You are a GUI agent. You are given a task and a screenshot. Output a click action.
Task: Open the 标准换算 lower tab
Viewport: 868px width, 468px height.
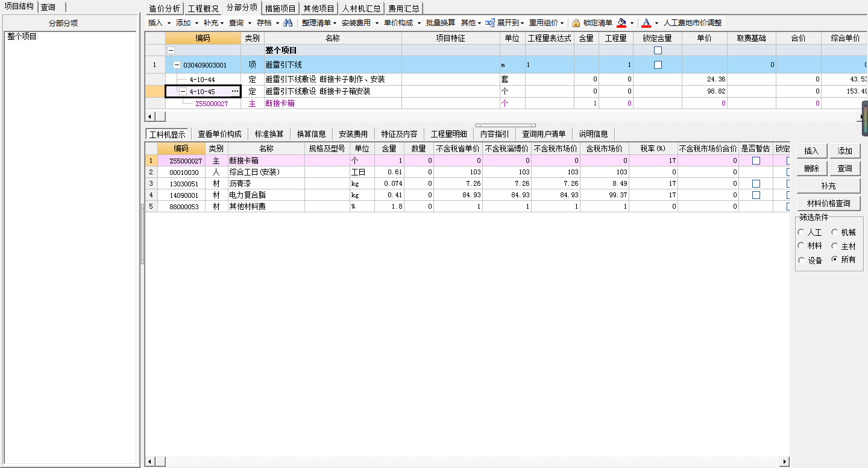pos(269,134)
